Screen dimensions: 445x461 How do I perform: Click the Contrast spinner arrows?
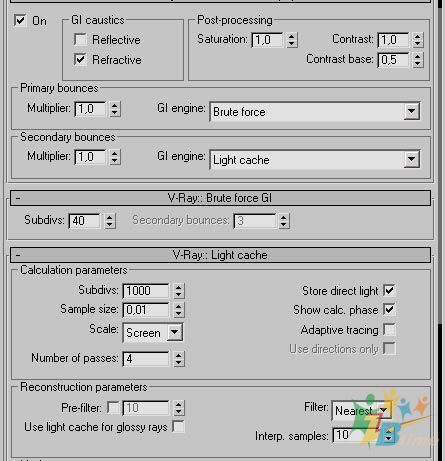[x=418, y=40]
